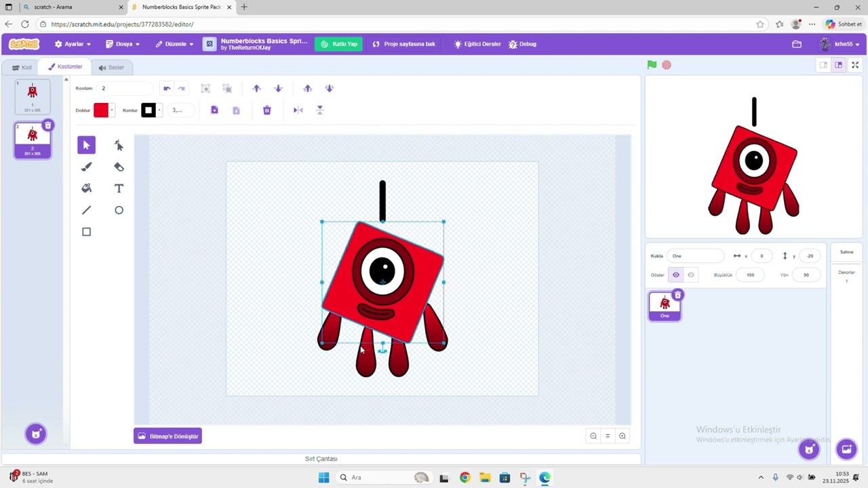Move selection backward one layer

278,88
